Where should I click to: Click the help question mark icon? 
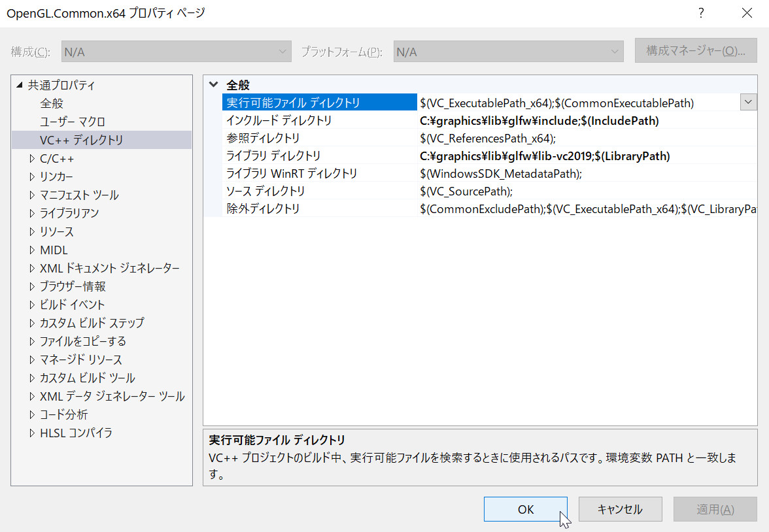(x=701, y=13)
